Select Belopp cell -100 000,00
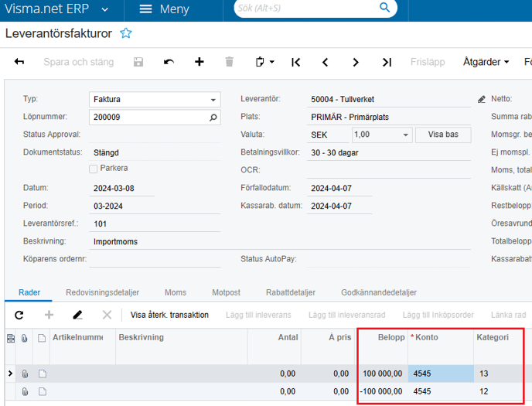Viewport: 532px width, 406px height. pos(382,392)
